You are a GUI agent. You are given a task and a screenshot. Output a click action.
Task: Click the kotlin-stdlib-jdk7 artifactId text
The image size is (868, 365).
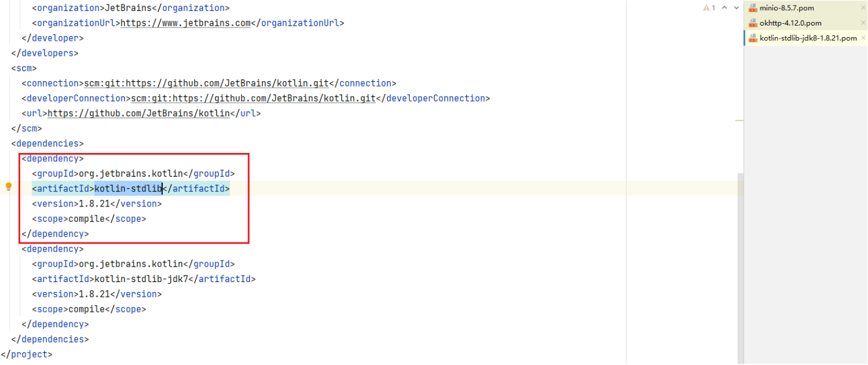point(141,279)
